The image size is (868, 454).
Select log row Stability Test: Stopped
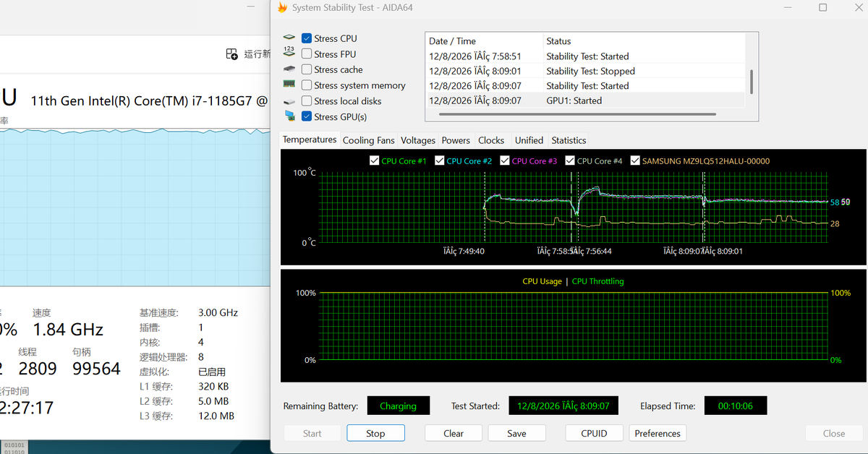pos(586,71)
